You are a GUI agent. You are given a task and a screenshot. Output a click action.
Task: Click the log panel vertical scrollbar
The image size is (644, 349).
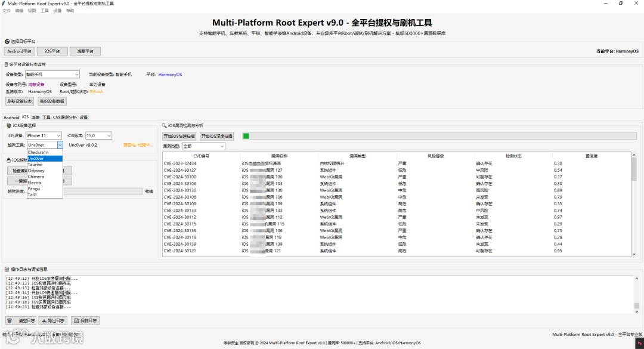tap(637, 295)
